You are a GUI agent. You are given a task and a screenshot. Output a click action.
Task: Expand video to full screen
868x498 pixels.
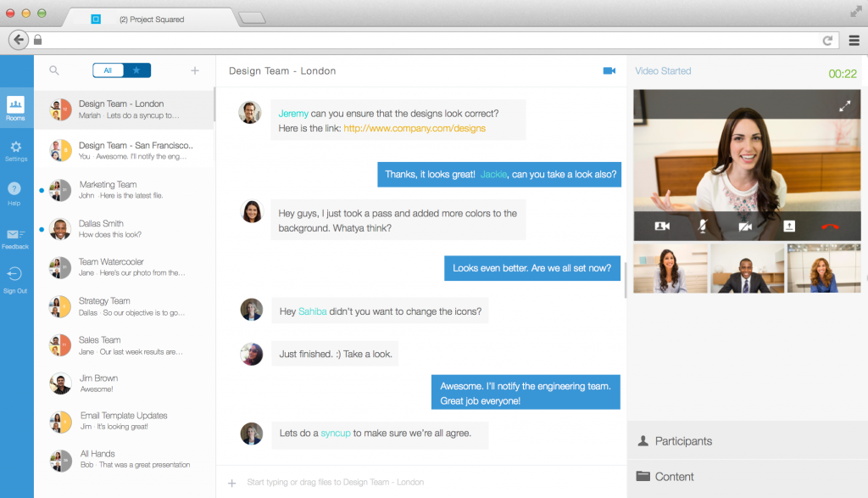tap(844, 107)
